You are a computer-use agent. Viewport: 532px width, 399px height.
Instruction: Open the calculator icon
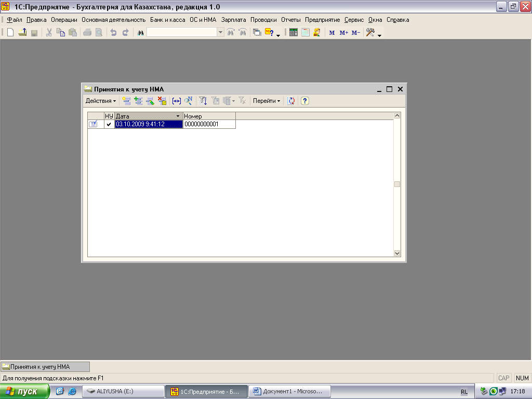click(294, 33)
